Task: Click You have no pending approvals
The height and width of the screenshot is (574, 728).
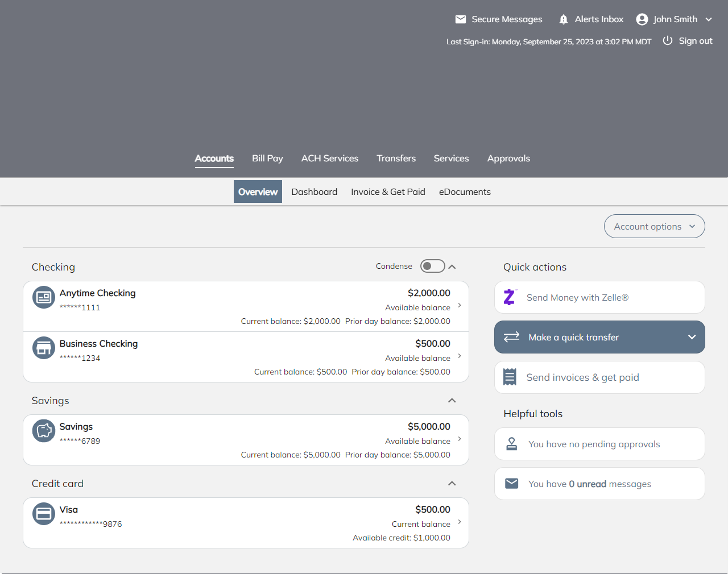Action: [599, 444]
